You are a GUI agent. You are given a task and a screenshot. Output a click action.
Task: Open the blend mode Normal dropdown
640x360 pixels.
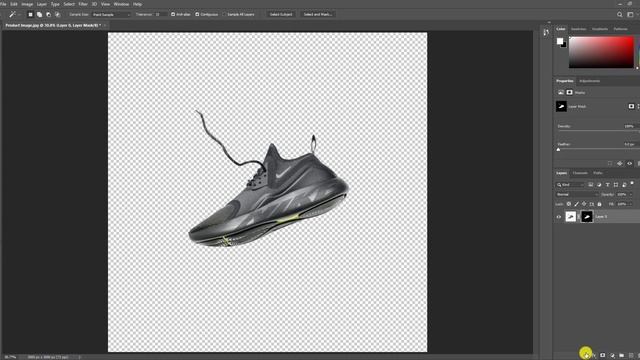576,194
